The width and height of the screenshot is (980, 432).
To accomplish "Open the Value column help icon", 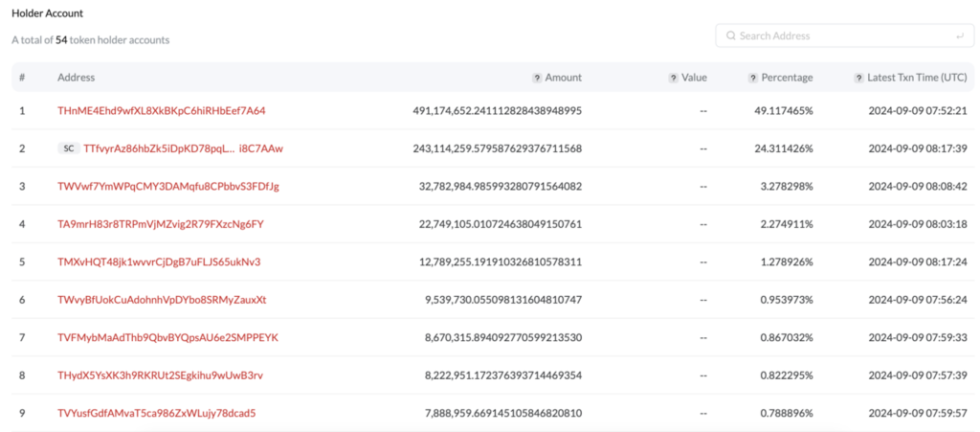I will click(673, 79).
